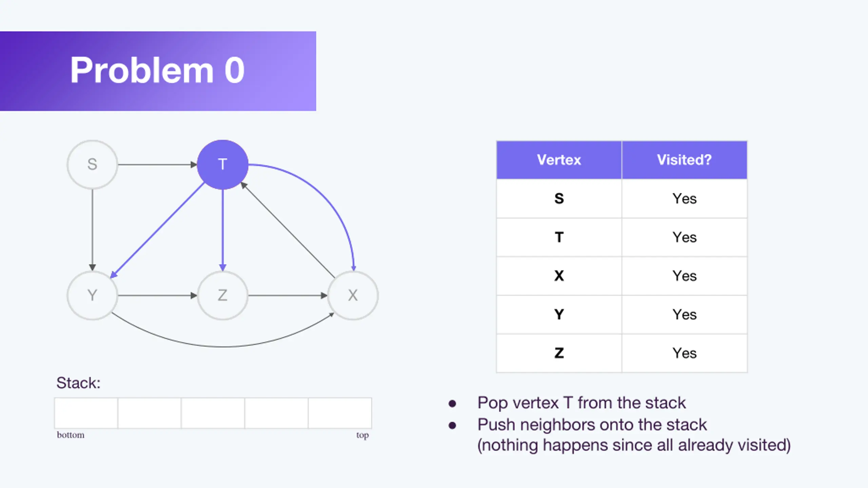Image resolution: width=868 pixels, height=488 pixels.
Task: Click the highlighted T vertex node
Action: click(222, 164)
